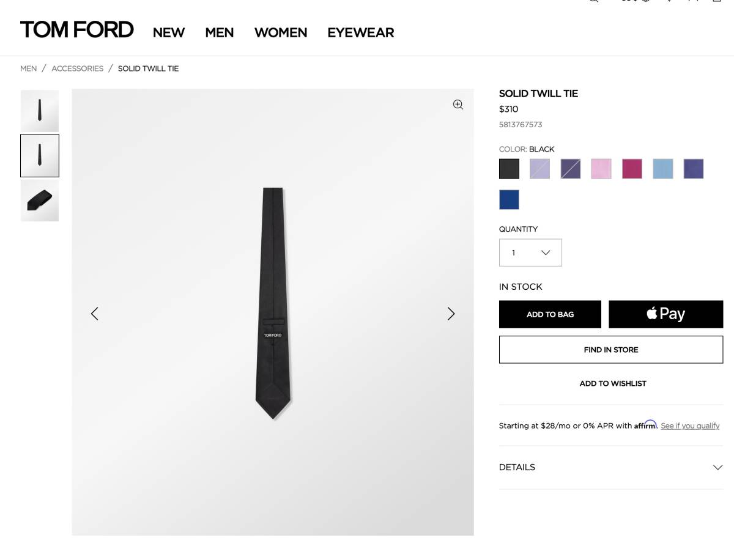The width and height of the screenshot is (734, 560).
Task: Select the light blue color swatch
Action: pos(662,169)
